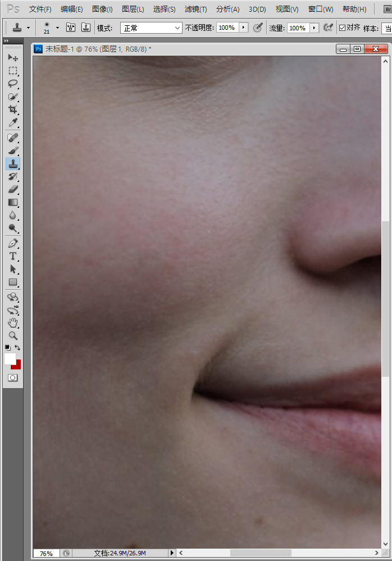This screenshot has width=392, height=561.
Task: Toggle the Clone Source panel
Action: point(86,27)
